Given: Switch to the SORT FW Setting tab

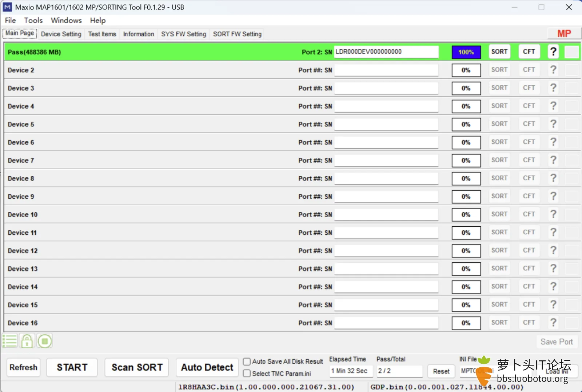Looking at the screenshot, I should pos(237,34).
